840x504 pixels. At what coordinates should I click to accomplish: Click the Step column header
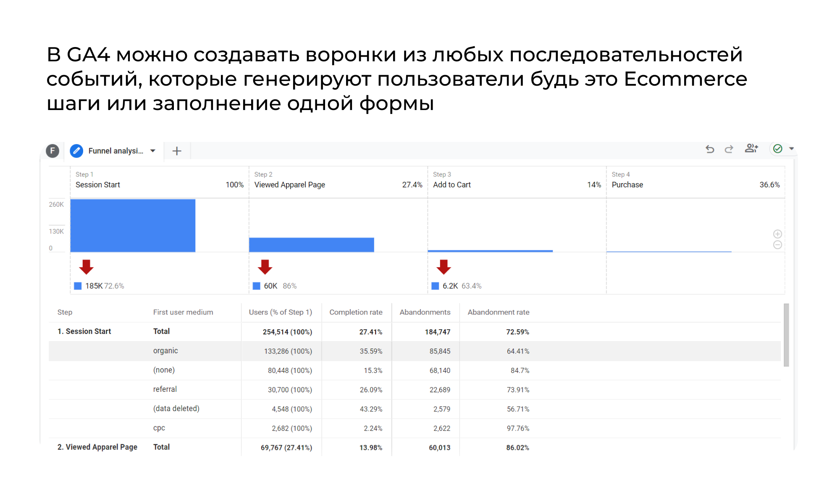[65, 312]
